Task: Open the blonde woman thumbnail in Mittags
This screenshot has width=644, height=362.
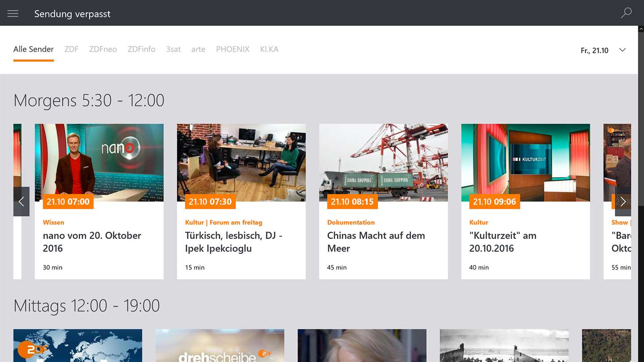Action: click(362, 345)
